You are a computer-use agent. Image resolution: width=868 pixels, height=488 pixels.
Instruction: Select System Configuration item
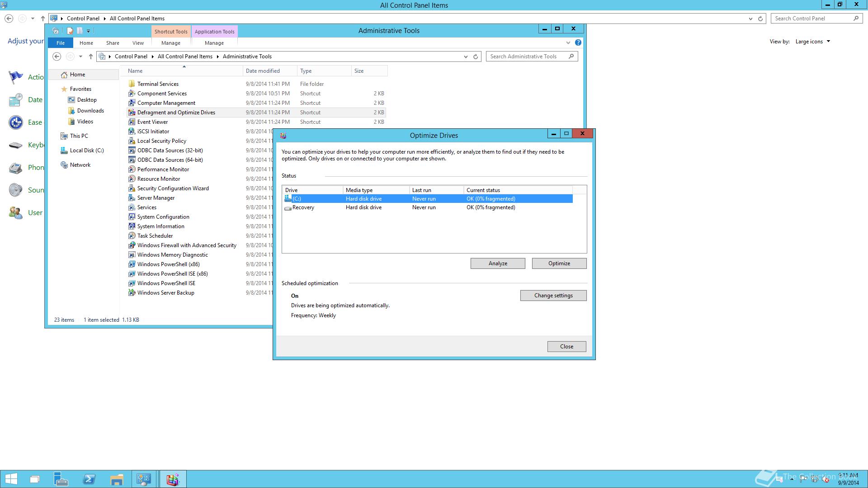tap(163, 217)
